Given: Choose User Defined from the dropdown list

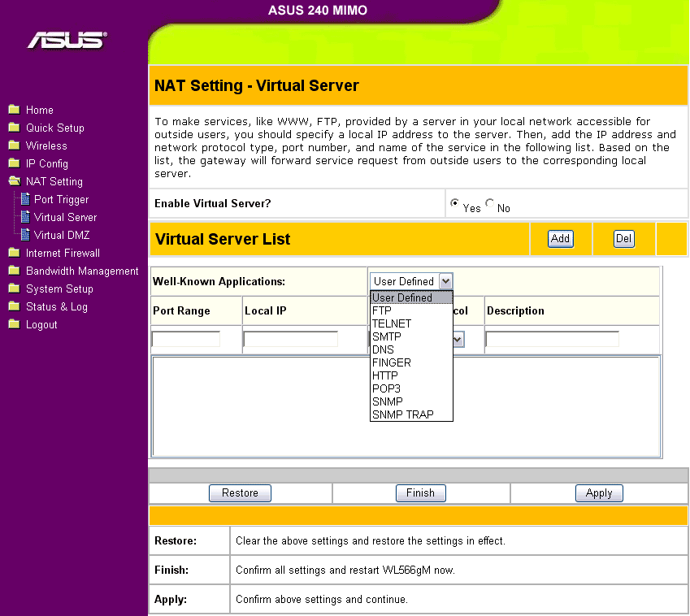Looking at the screenshot, I should 411,297.
